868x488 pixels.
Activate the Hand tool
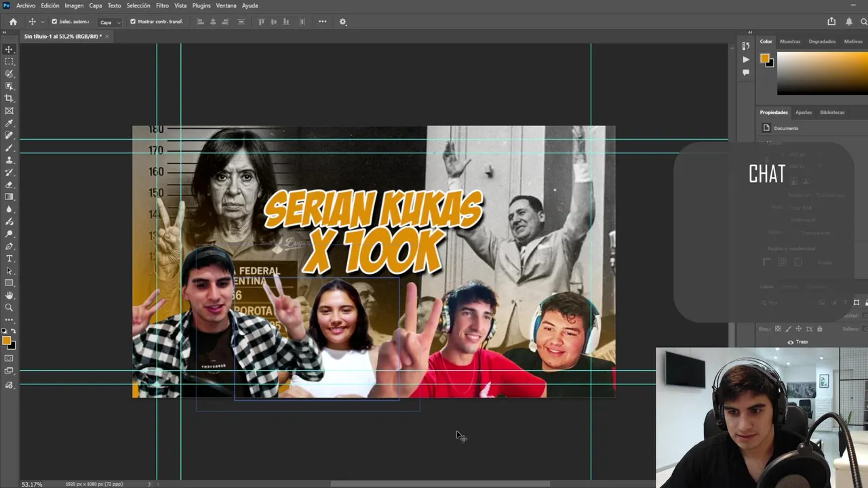[9, 296]
